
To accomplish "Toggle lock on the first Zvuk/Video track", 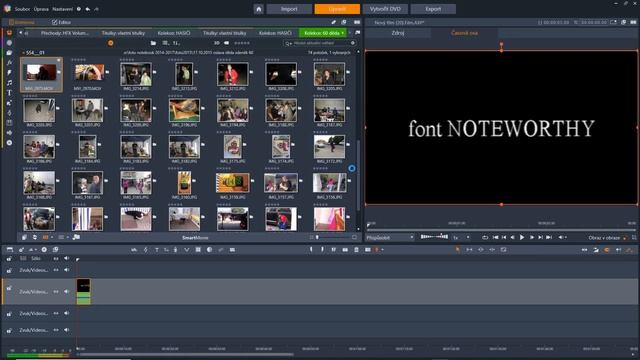I will (9, 271).
